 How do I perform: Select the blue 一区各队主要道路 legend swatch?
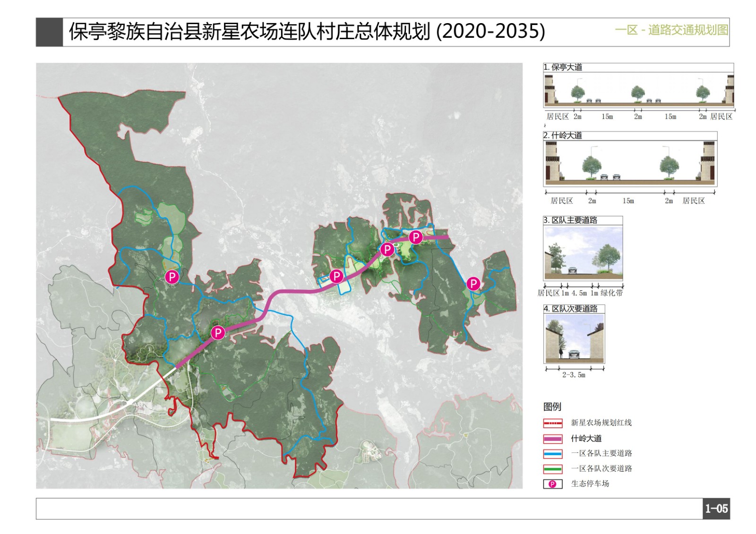(x=552, y=454)
